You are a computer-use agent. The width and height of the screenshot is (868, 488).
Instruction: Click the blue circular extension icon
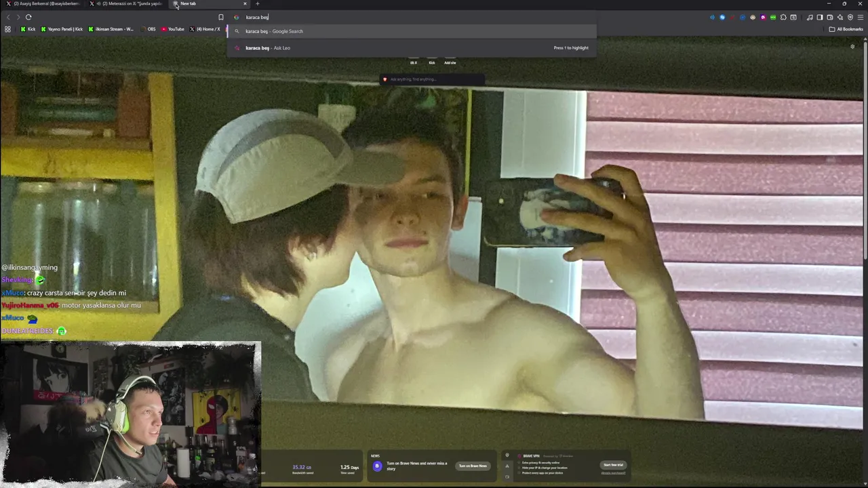tap(722, 17)
